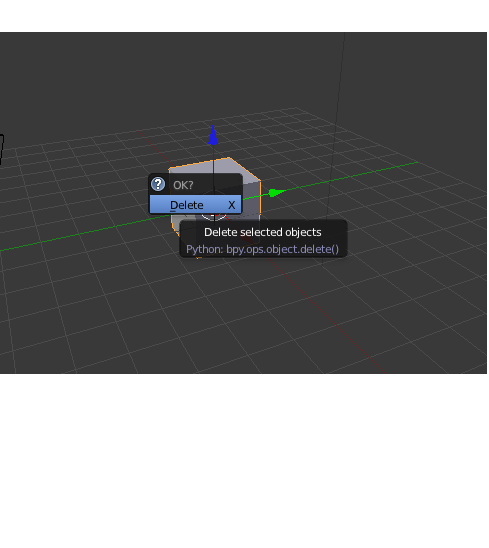The width and height of the screenshot is (489, 548).
Task: Click the cube's orange selection outline
Action: (245, 169)
